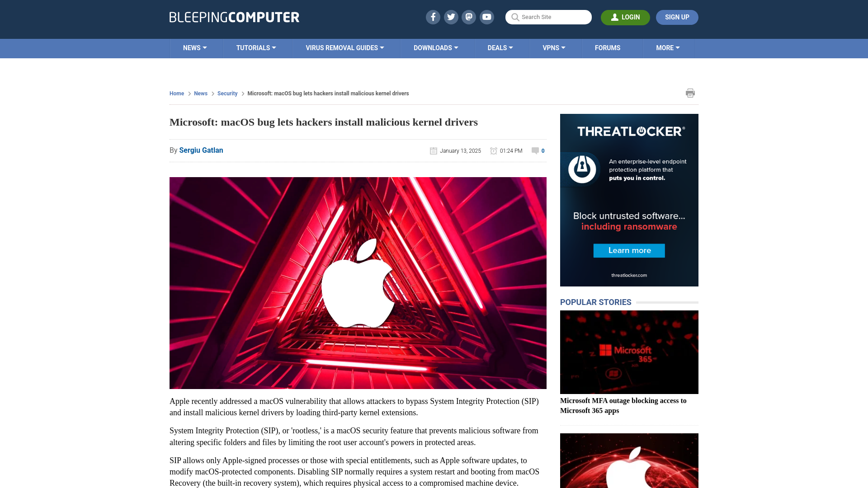Click the comments count icon

pyautogui.click(x=535, y=150)
